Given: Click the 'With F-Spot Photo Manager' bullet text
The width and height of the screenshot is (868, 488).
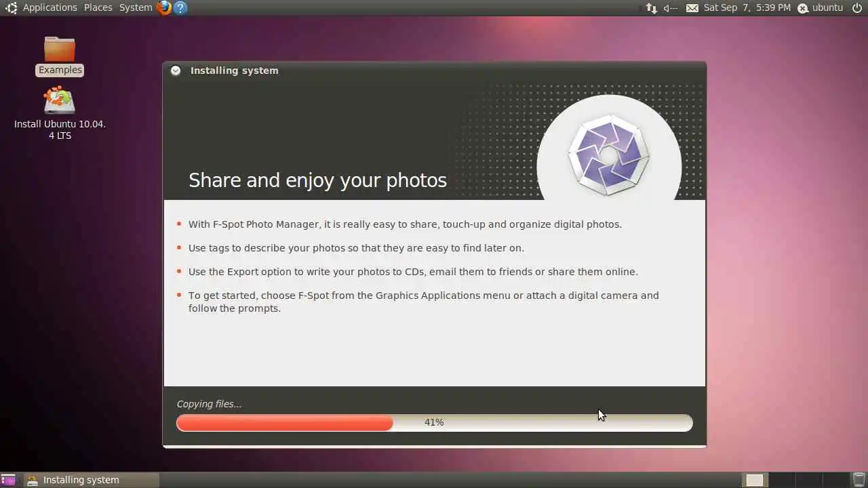Looking at the screenshot, I should (x=405, y=224).
